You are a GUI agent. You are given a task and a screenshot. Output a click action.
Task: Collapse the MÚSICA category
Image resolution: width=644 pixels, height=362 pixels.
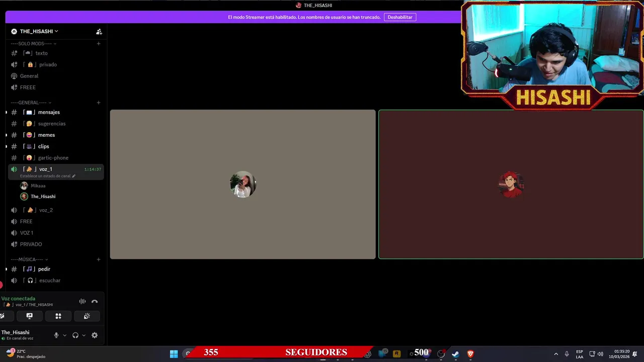click(x=30, y=259)
